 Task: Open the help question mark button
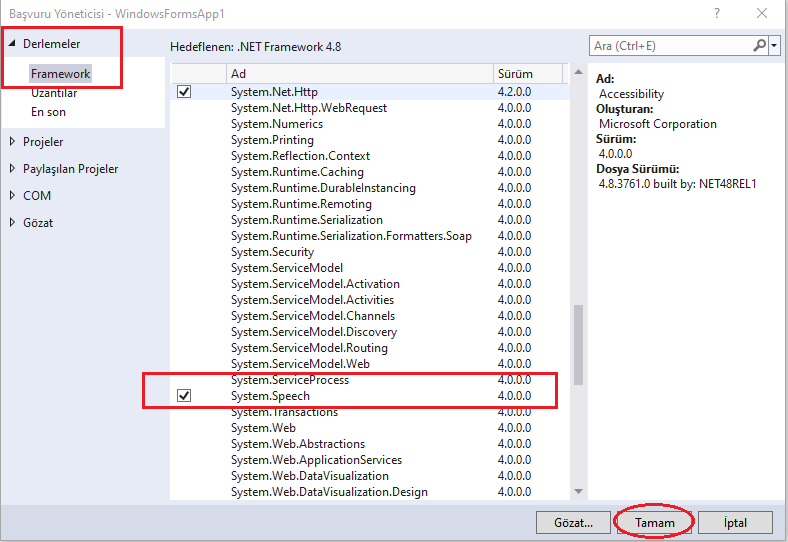point(717,14)
